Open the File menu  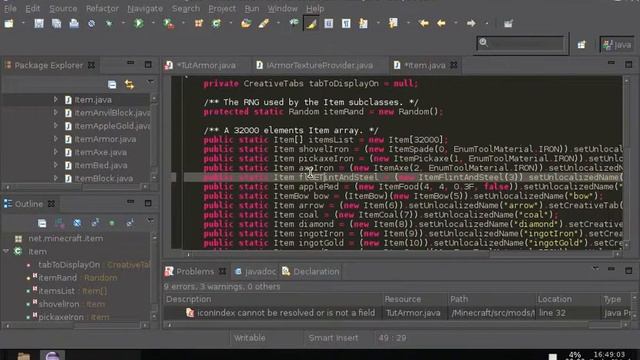tap(10, 8)
